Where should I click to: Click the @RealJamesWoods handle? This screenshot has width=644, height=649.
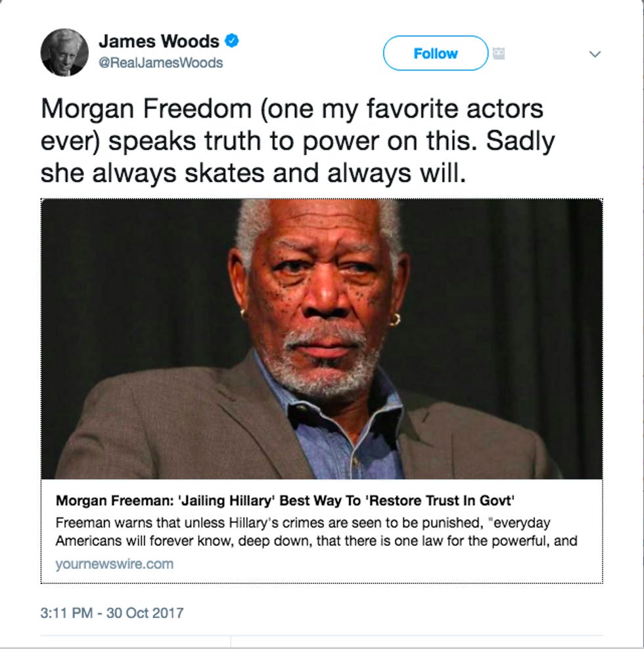coord(161,62)
